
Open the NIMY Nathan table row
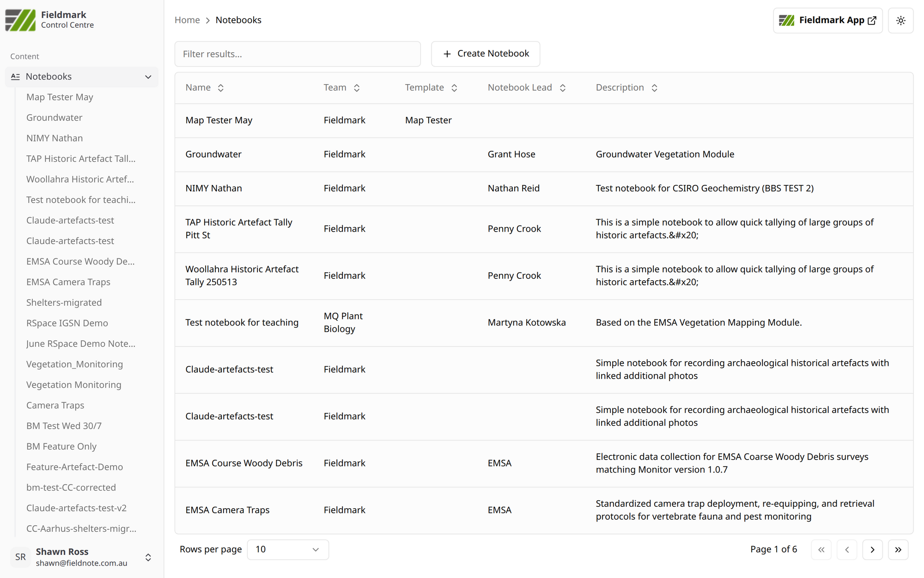(213, 188)
